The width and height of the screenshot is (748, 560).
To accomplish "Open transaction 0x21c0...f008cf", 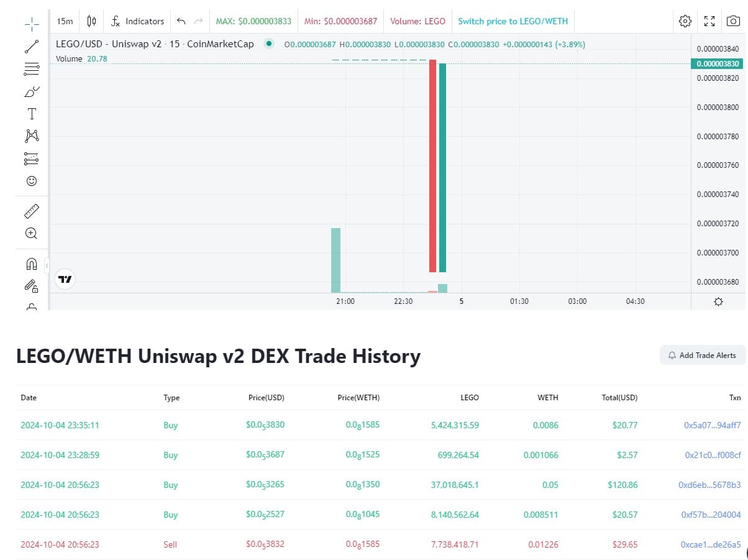I will click(713, 456).
